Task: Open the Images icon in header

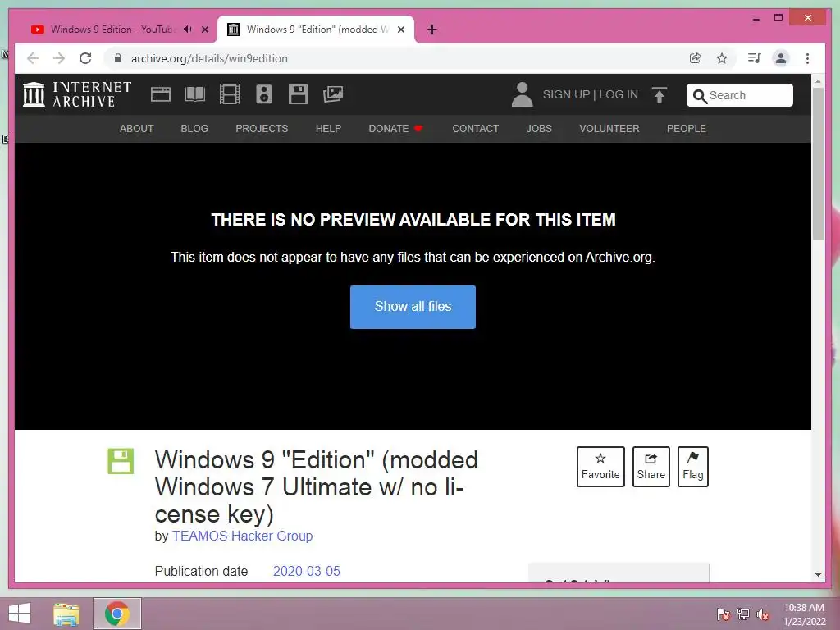Action: [x=333, y=94]
